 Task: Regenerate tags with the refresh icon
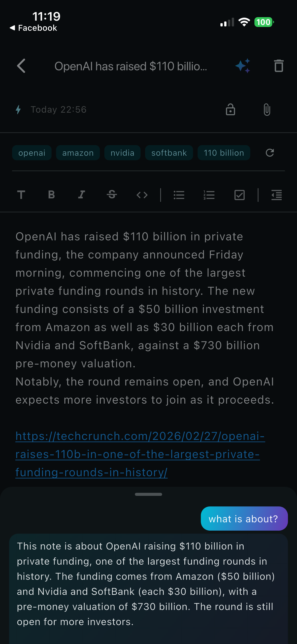point(270,153)
